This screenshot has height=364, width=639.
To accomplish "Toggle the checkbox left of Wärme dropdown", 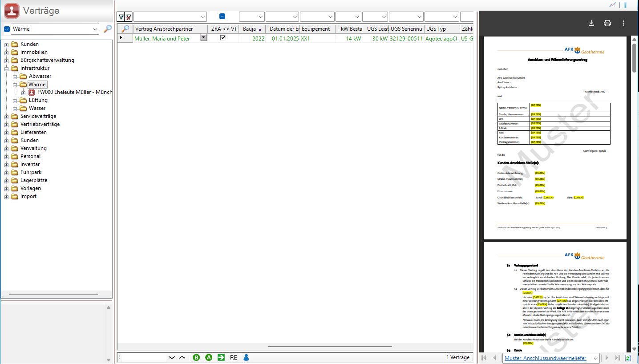I will click(7, 29).
